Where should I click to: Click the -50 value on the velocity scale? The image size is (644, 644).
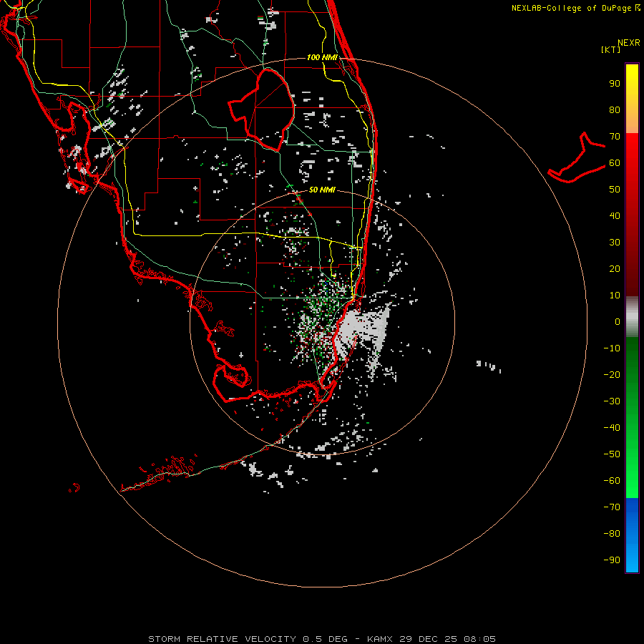coord(612,454)
